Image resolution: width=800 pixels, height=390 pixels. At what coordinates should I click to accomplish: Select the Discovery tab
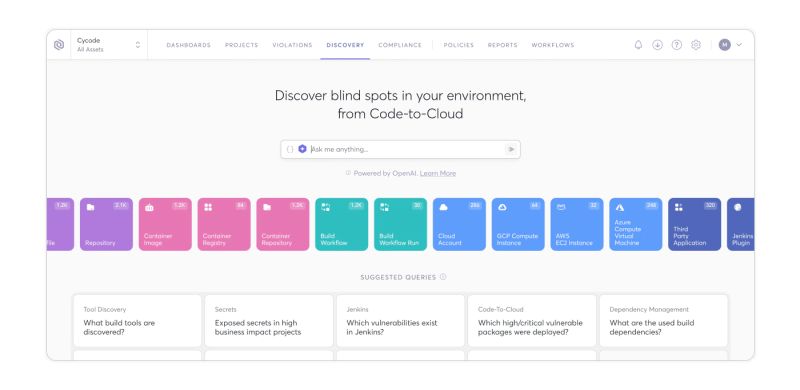pyautogui.click(x=345, y=45)
